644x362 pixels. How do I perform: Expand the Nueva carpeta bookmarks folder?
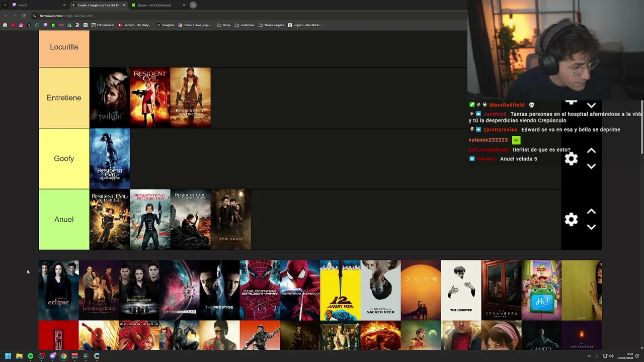pyautogui.click(x=271, y=25)
